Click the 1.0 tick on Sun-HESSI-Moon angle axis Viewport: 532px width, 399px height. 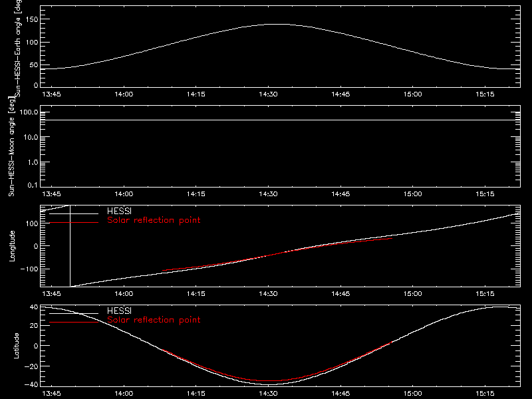[x=33, y=162]
